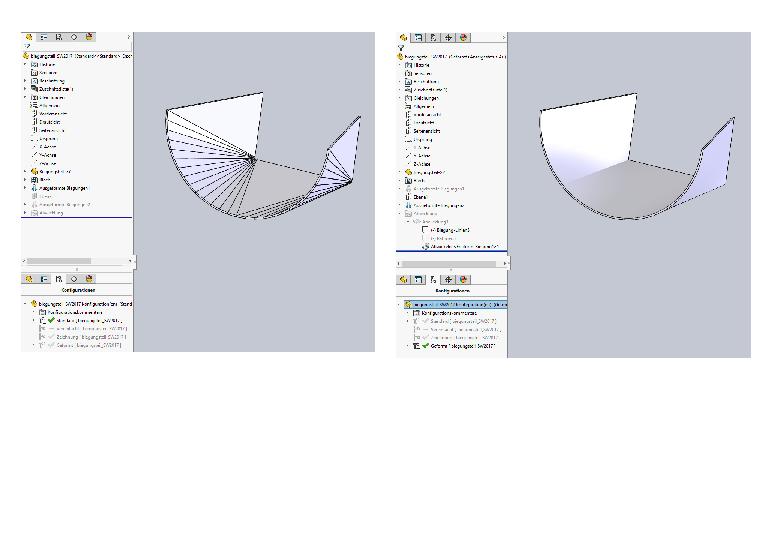Select PropertyManager tab in left window lower panel
The height and width of the screenshot is (540, 780).
(44, 279)
